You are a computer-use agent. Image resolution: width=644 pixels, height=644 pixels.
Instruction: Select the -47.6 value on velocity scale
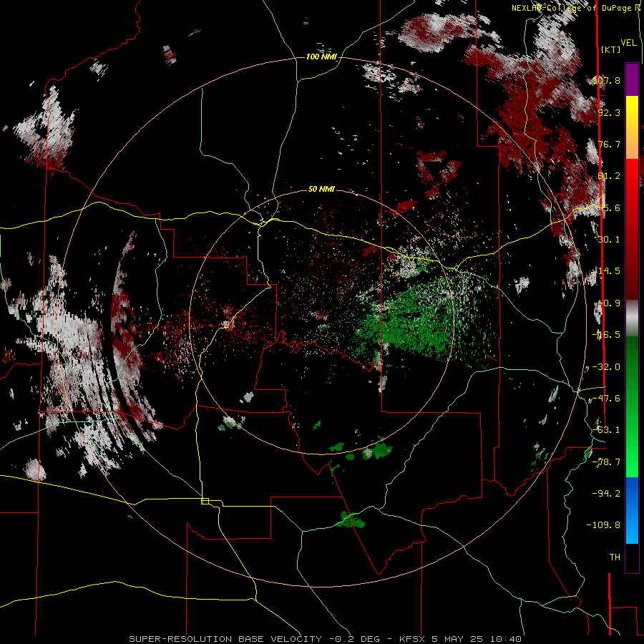click(x=607, y=399)
